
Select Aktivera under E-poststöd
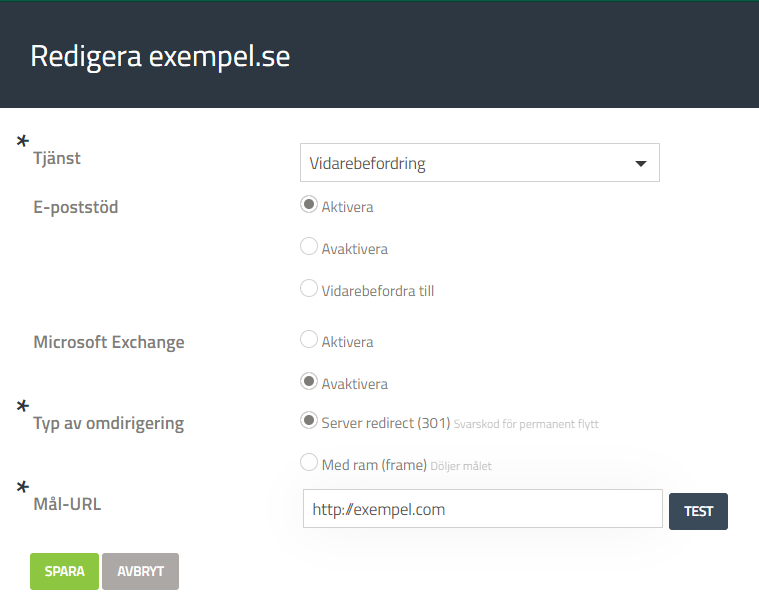tap(309, 205)
